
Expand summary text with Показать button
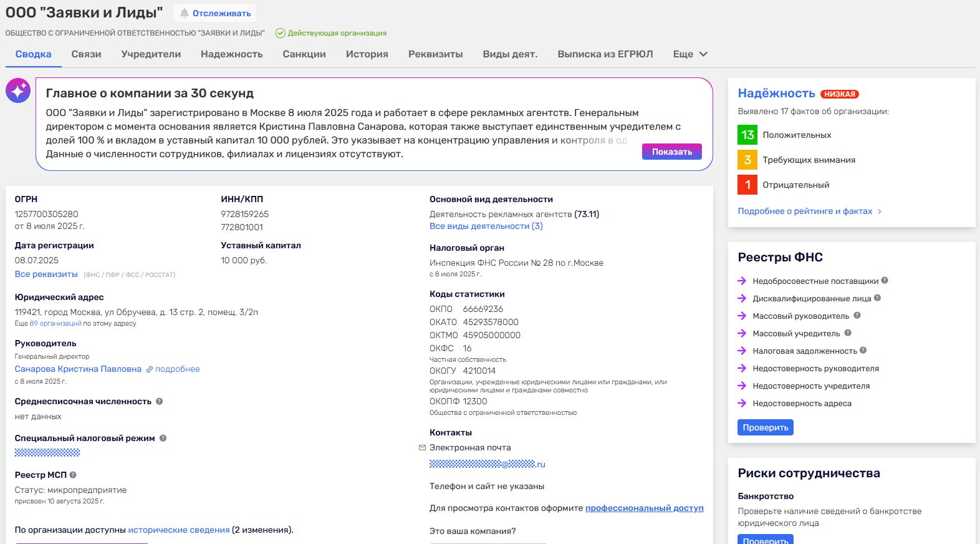tap(671, 152)
